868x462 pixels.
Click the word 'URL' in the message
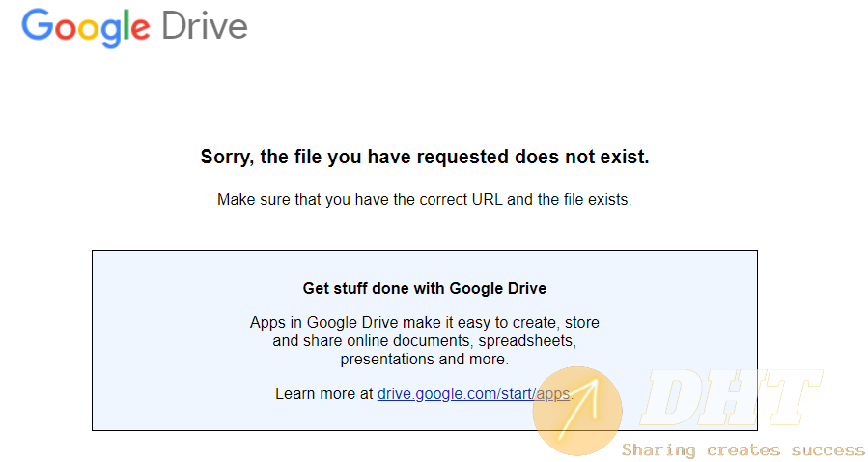[x=486, y=200]
